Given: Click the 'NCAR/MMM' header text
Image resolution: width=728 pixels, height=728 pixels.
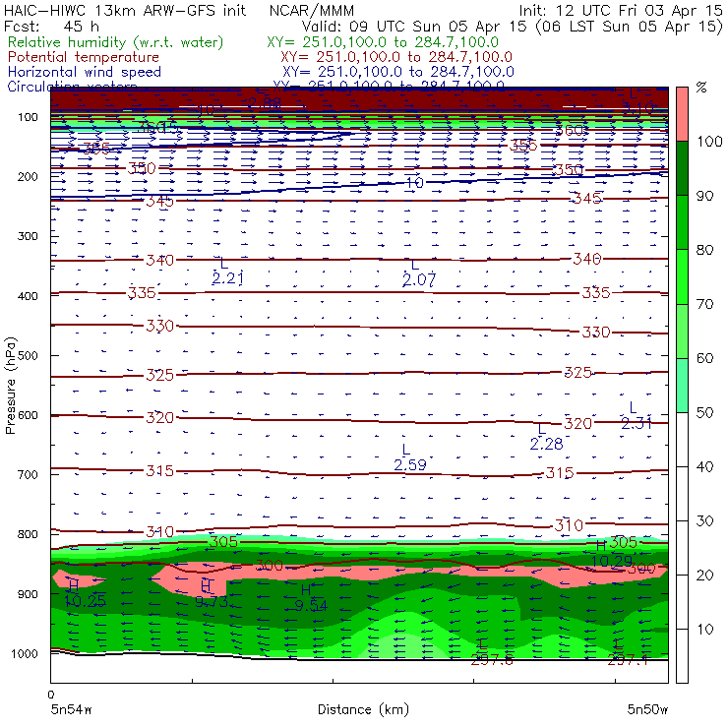Looking at the screenshot, I should tap(312, 11).
